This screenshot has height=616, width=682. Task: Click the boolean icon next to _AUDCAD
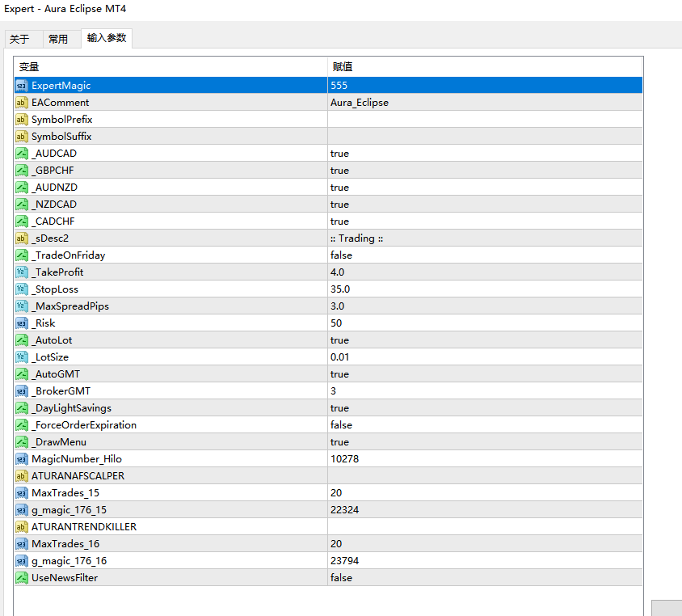(x=22, y=154)
